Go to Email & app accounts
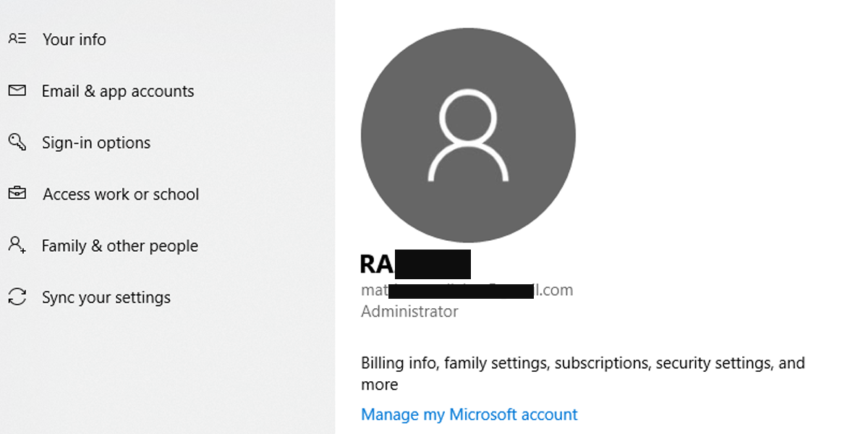This screenshot has width=868, height=434. [x=118, y=91]
